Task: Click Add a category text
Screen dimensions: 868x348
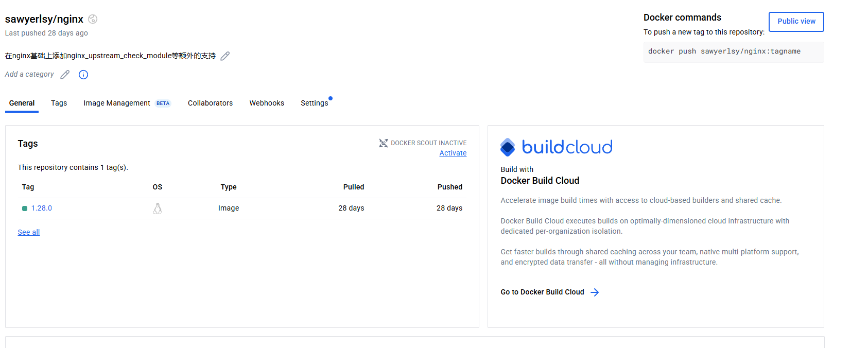Action: coord(29,74)
